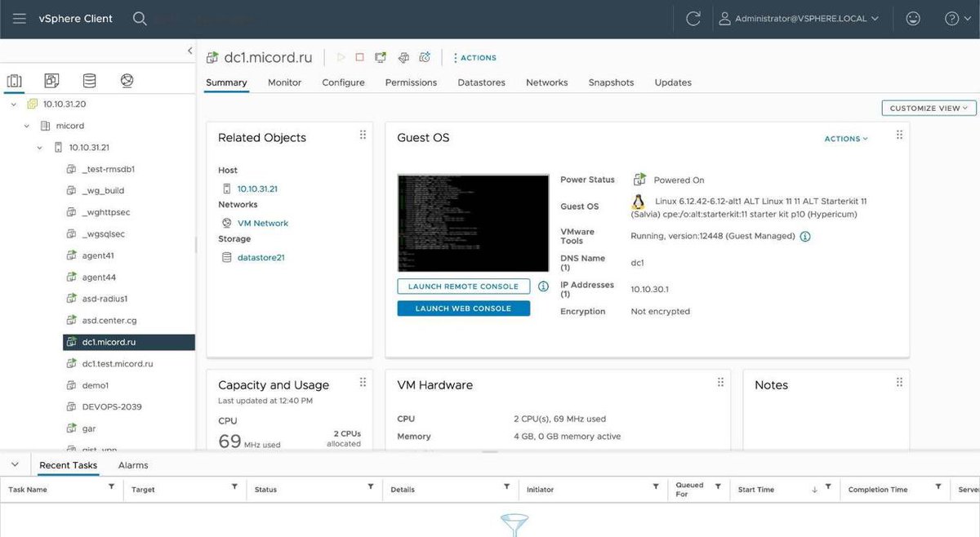Open the VM Network link
The width and height of the screenshot is (980, 537).
coord(262,223)
